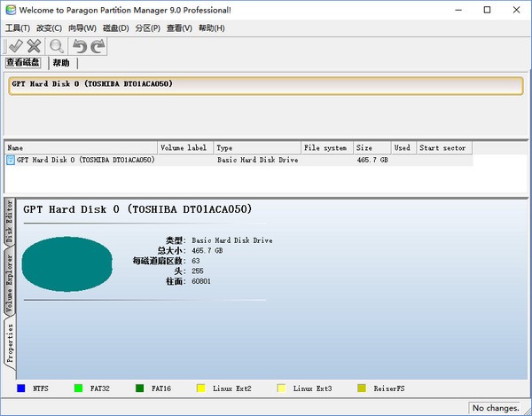Sort by the Start sector column header
Screen dimensions: 532x416
[444, 148]
